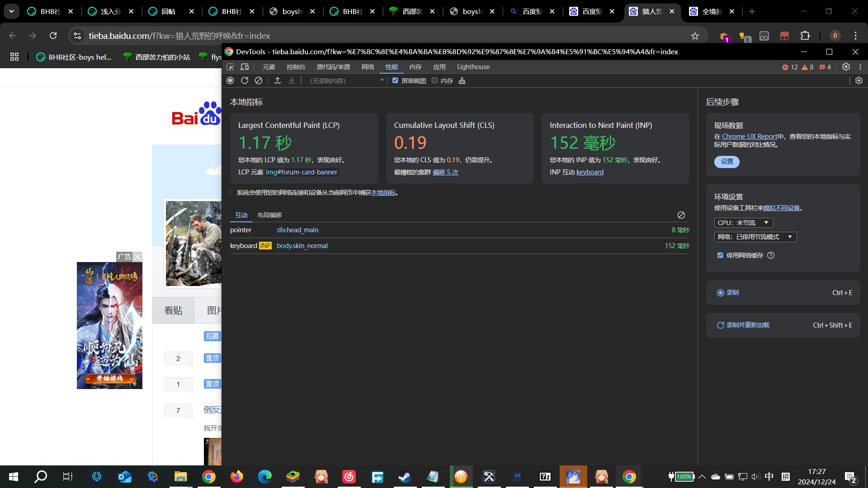
Task: Click the warning count 8 indicator
Action: [807, 67]
